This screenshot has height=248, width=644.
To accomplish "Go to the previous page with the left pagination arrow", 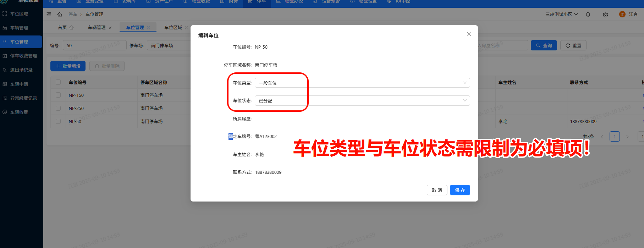I will click(x=602, y=137).
